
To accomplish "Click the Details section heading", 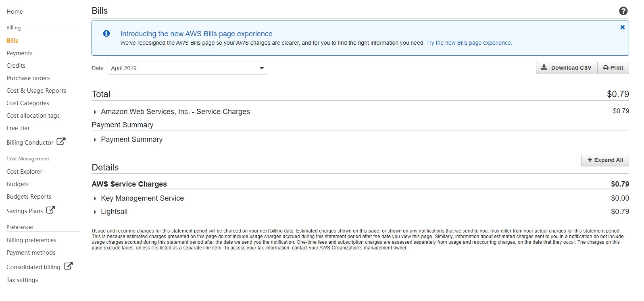I will click(105, 168).
